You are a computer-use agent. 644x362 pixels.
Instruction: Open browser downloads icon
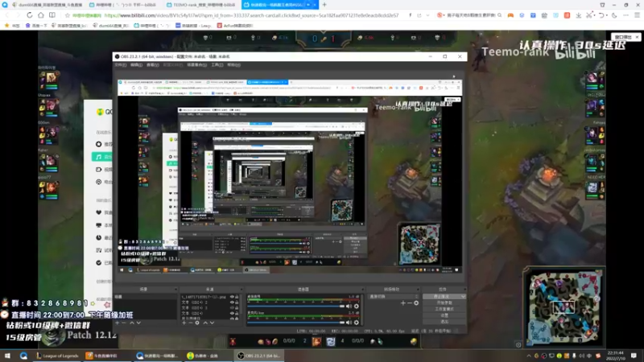click(578, 15)
